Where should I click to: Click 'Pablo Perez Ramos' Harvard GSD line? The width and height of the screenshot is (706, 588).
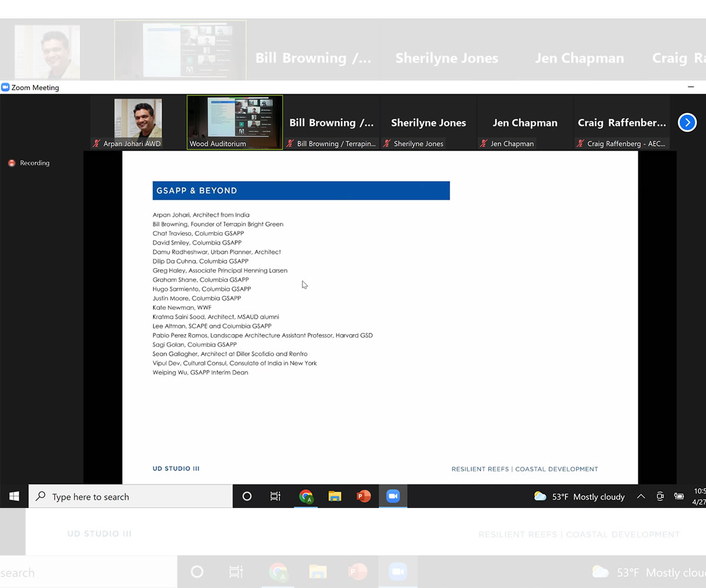click(262, 335)
